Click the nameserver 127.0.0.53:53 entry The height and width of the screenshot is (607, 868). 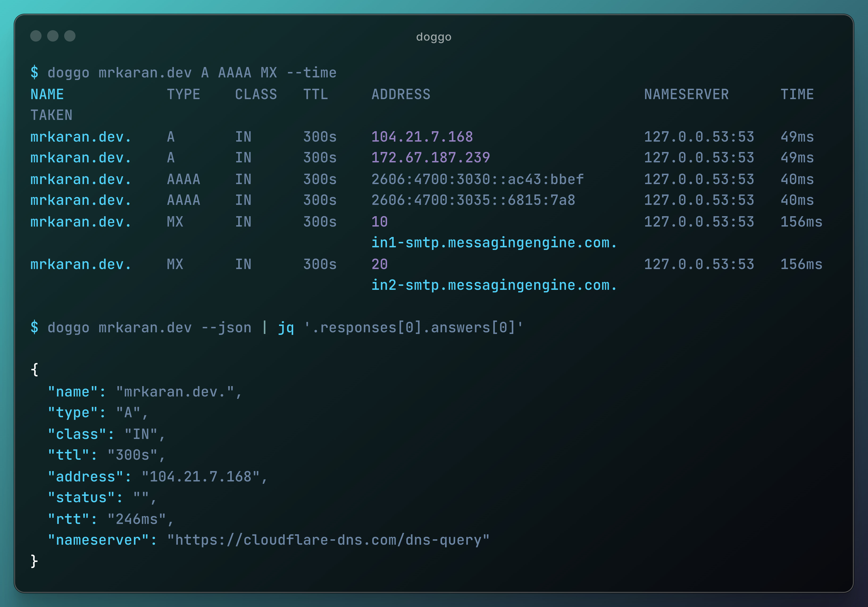[699, 136]
